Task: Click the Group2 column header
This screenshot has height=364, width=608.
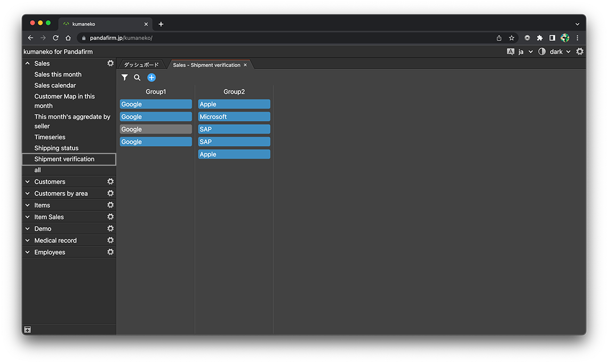Action: [234, 92]
